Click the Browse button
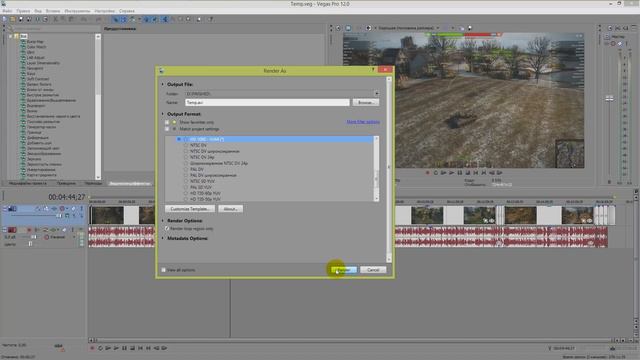This screenshot has height=360, width=640. (365, 102)
